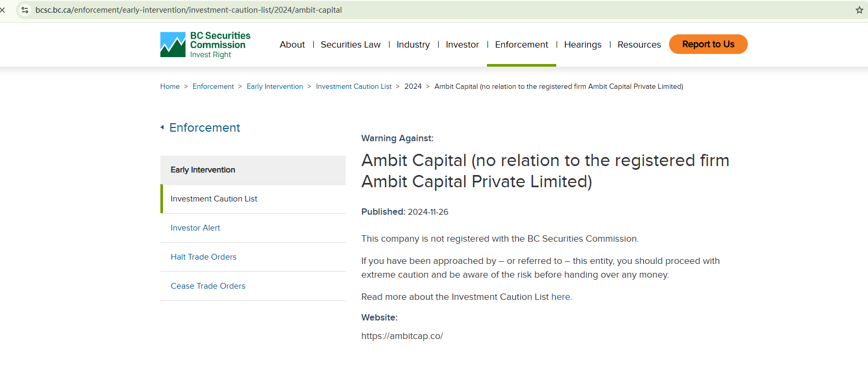View Halt Trade Orders from the sidebar
This screenshot has height=367, width=868.
(x=203, y=256)
